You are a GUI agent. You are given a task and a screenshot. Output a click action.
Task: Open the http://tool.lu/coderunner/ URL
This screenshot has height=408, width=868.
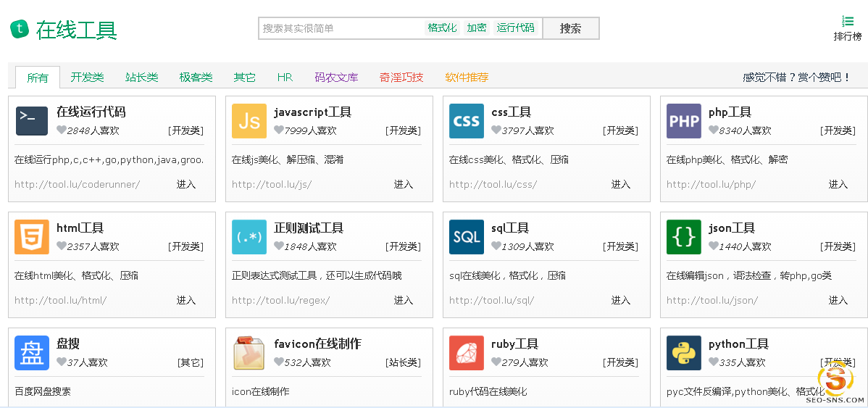click(x=77, y=184)
